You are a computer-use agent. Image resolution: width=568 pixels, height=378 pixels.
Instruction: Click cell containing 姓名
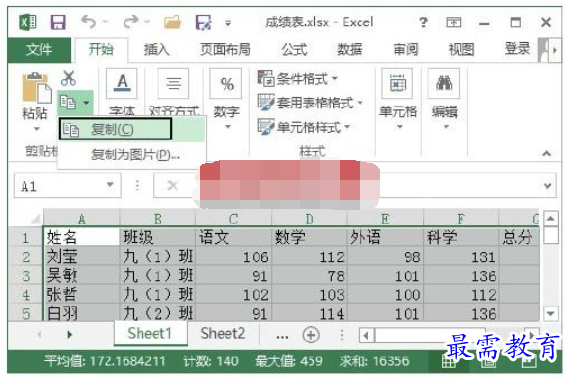[x=82, y=237]
